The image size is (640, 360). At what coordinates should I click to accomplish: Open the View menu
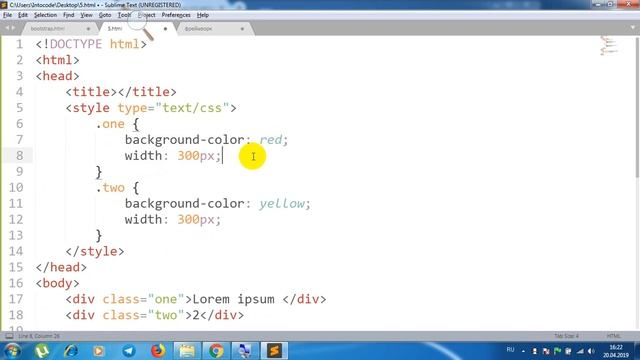86,15
